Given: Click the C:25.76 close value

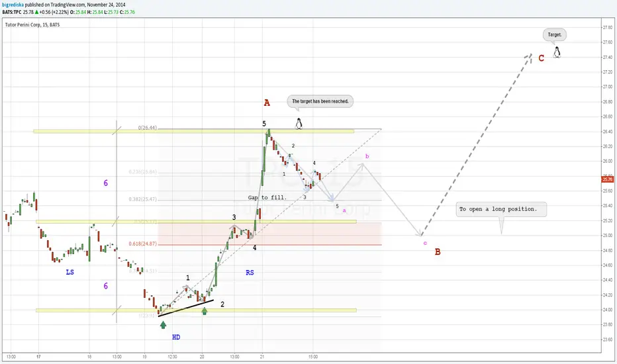Looking at the screenshot, I should pos(127,12).
